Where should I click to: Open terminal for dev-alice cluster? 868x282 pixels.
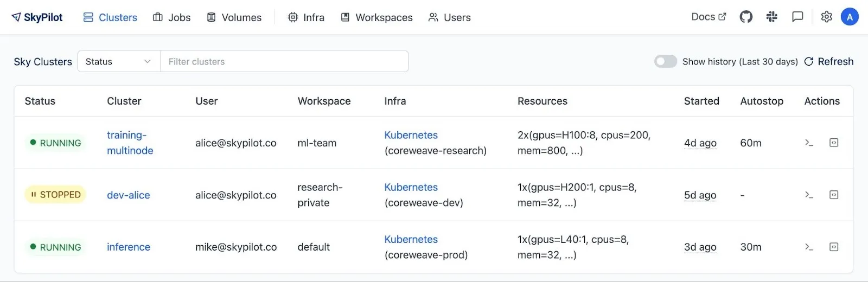click(x=809, y=195)
